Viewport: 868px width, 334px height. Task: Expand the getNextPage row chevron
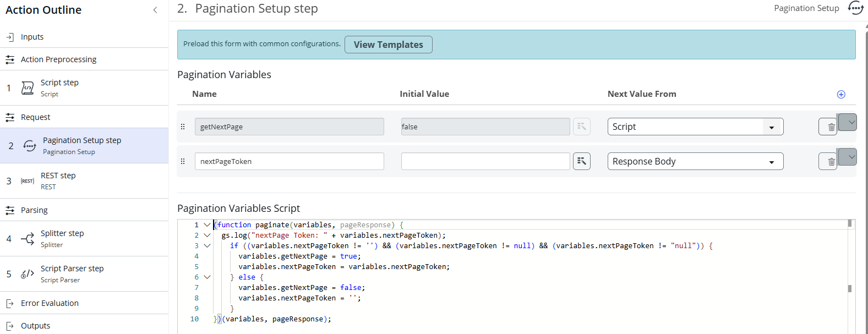click(848, 122)
